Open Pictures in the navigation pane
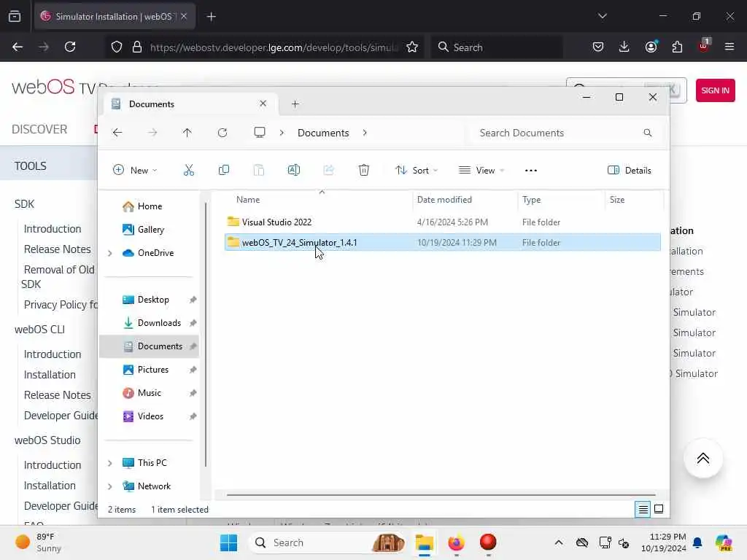The image size is (747, 560). [153, 370]
